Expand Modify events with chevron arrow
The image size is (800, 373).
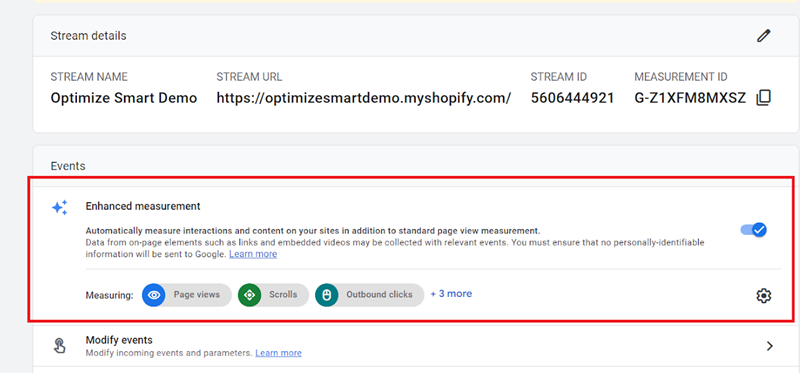coord(769,346)
